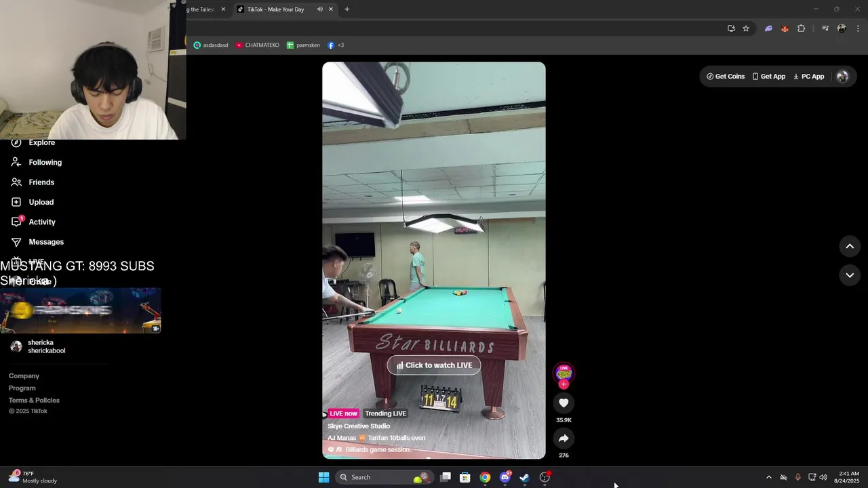The width and height of the screenshot is (868, 488).
Task: Click Get Coins button
Action: tap(726, 77)
